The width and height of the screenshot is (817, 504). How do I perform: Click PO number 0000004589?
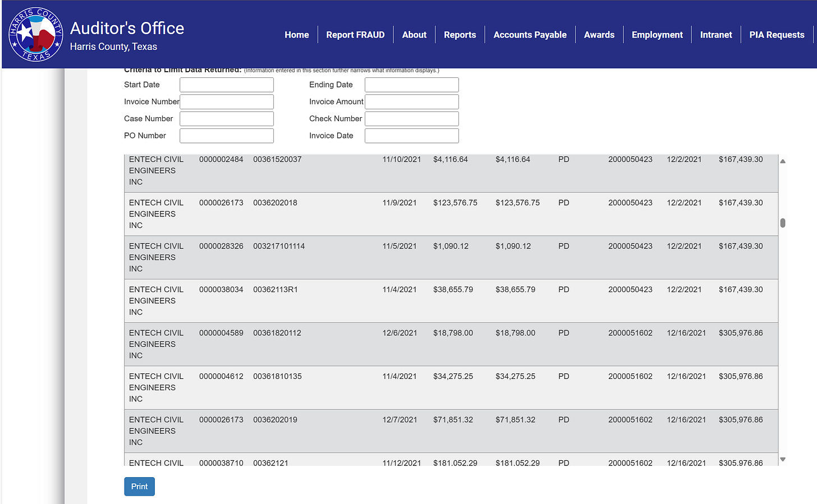(221, 333)
